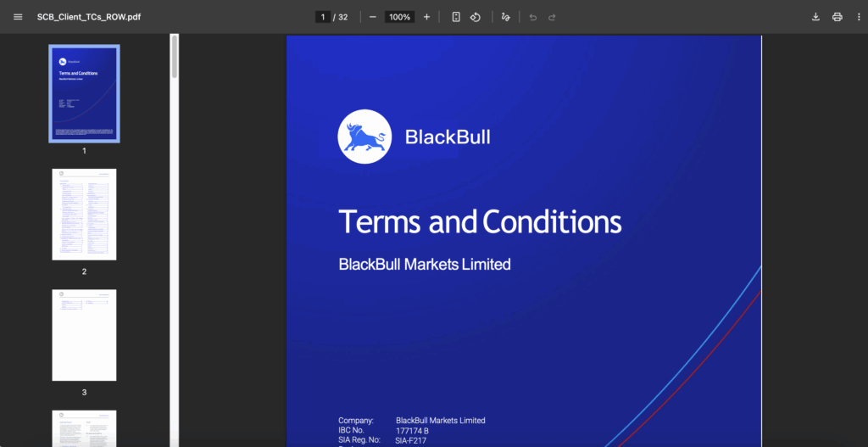Print the document
Viewport: 868px width, 447px height.
click(x=837, y=17)
